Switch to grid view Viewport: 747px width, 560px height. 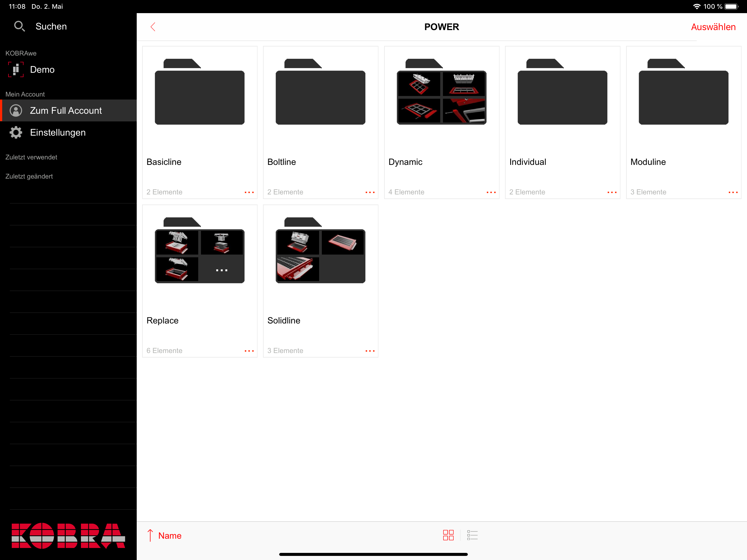[448, 535]
